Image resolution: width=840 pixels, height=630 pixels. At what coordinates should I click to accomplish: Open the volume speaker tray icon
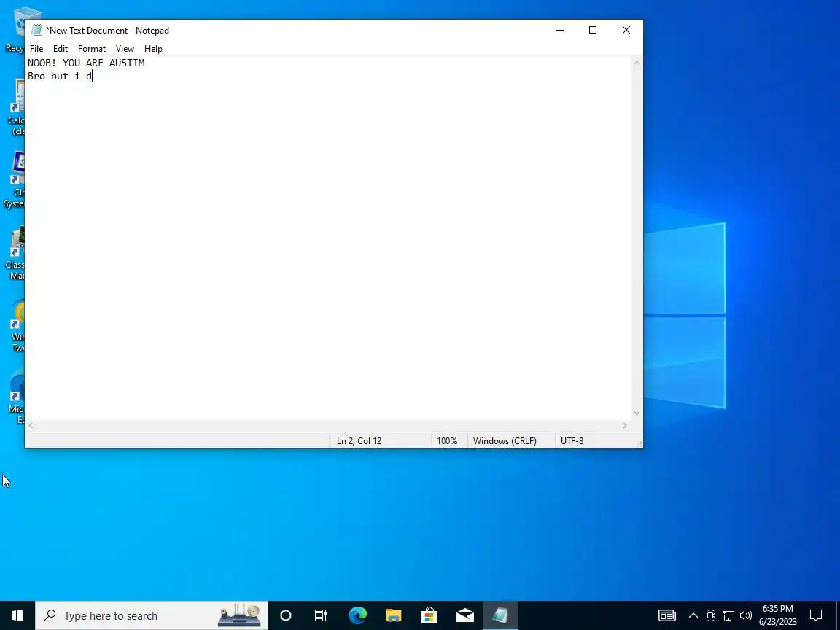pyautogui.click(x=745, y=615)
